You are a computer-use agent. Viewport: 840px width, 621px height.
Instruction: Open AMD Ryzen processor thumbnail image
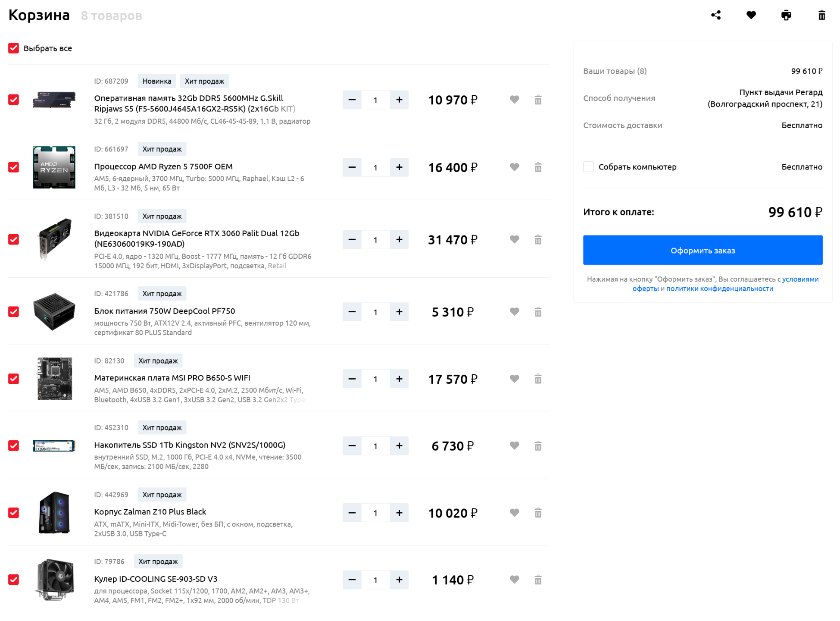coord(54,167)
